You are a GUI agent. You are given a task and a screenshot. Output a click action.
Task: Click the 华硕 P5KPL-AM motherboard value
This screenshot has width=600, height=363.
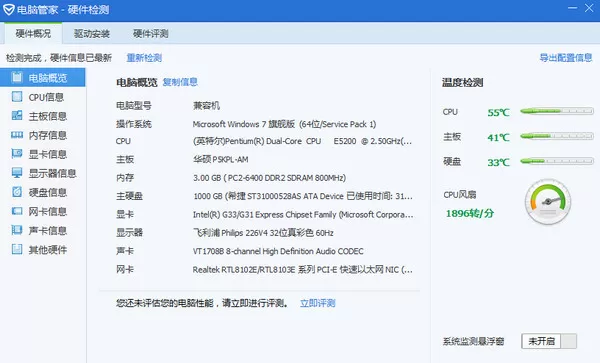[220, 160]
